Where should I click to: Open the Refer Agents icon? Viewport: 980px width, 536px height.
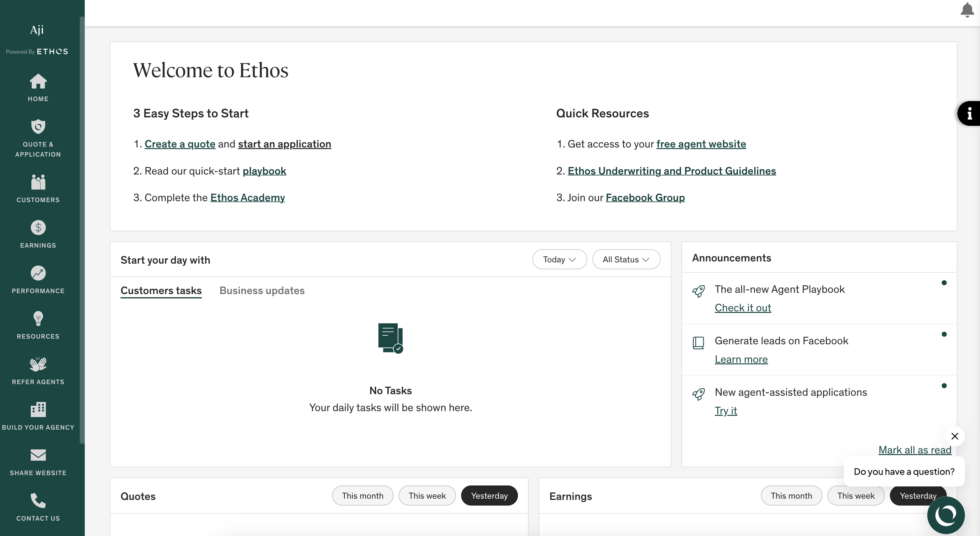click(x=38, y=364)
